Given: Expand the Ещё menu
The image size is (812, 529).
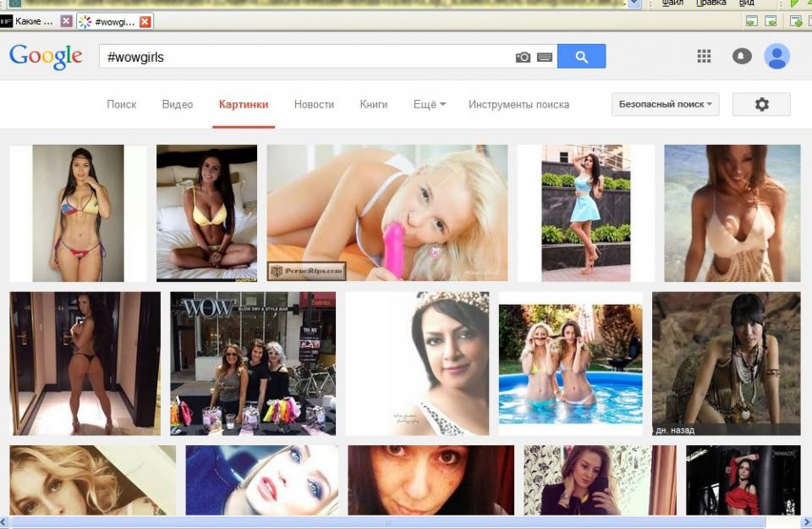Looking at the screenshot, I should (x=429, y=104).
